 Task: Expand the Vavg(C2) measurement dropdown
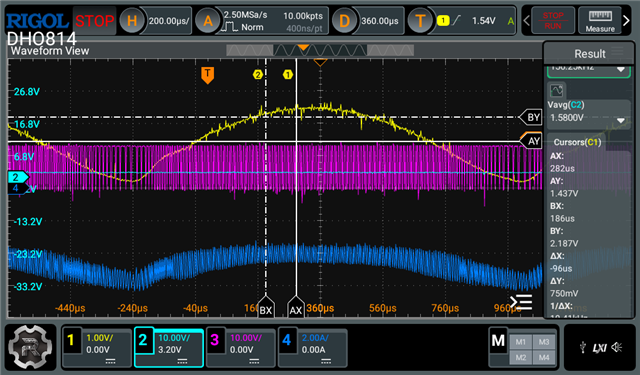pyautogui.click(x=620, y=120)
